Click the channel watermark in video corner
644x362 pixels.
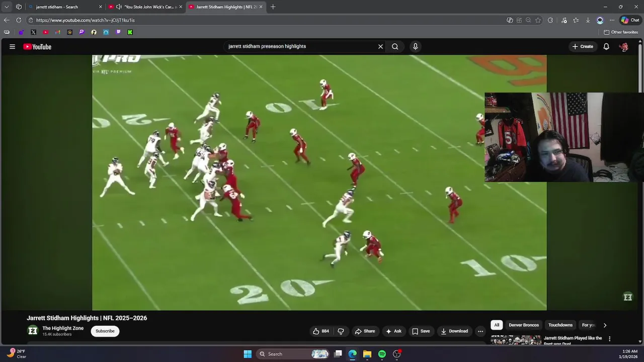click(x=628, y=297)
